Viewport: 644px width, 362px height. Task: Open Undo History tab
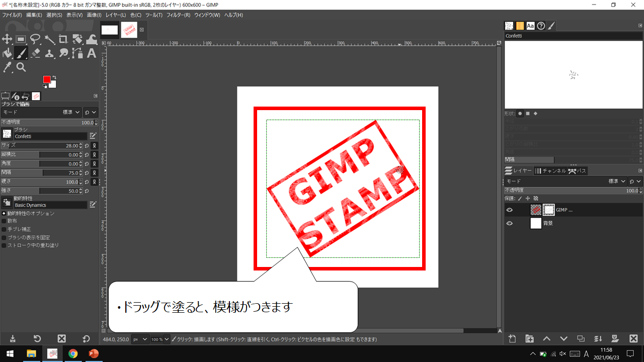point(25,96)
